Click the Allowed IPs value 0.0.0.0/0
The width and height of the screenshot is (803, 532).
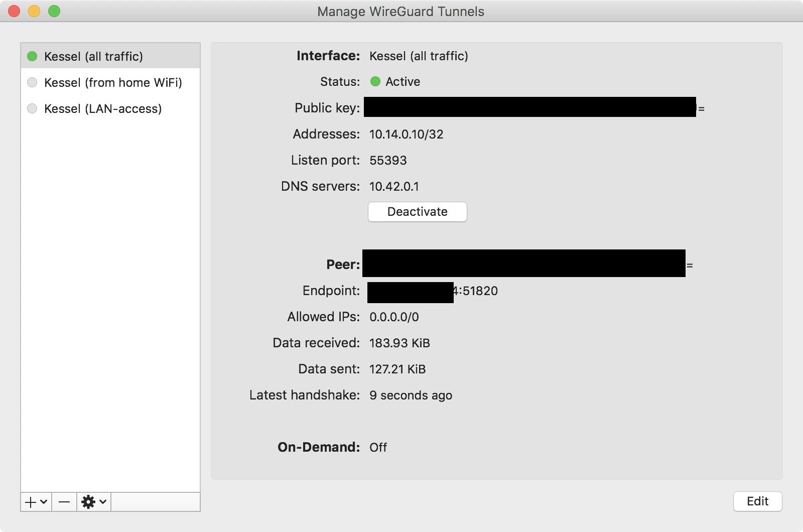(x=394, y=317)
